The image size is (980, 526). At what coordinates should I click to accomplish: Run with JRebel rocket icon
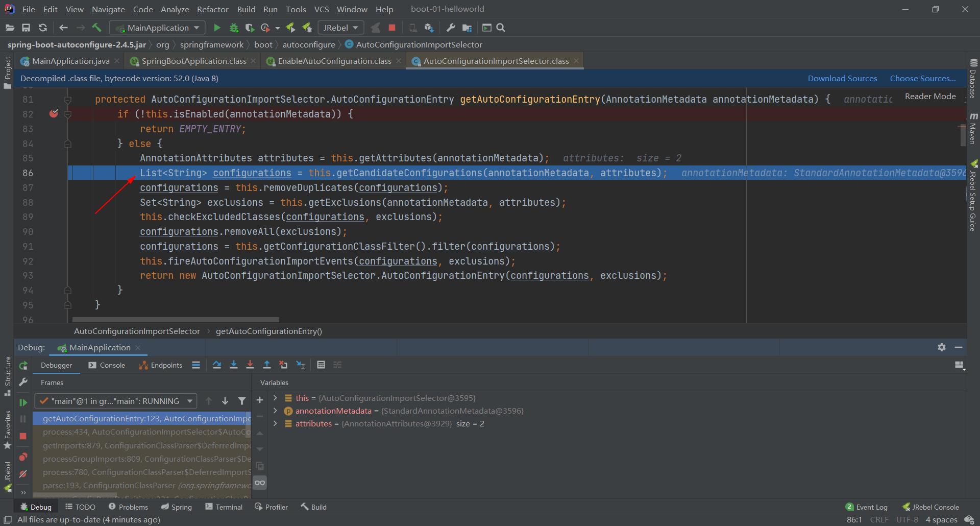(290, 28)
